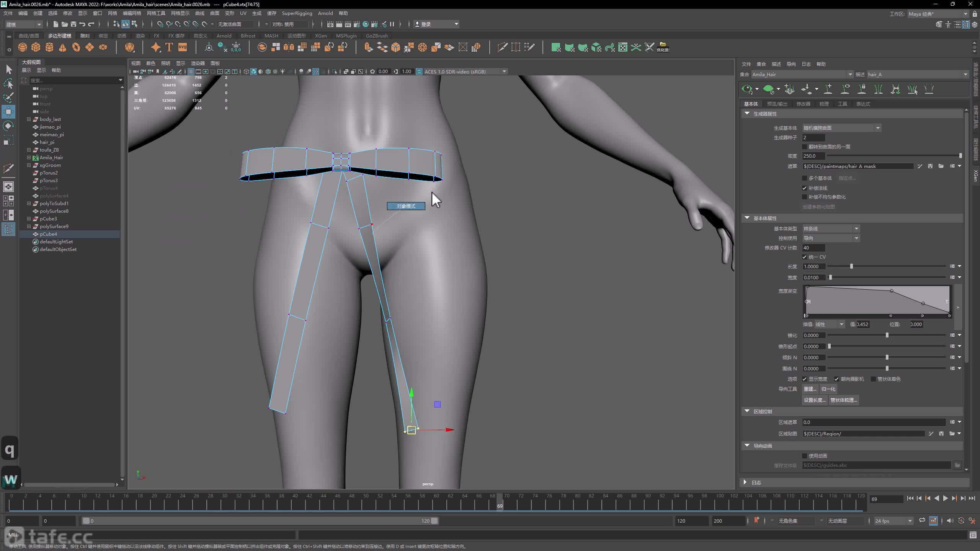This screenshot has width=980, height=551.
Task: Adjust the 长度 length slider handle
Action: tap(851, 266)
